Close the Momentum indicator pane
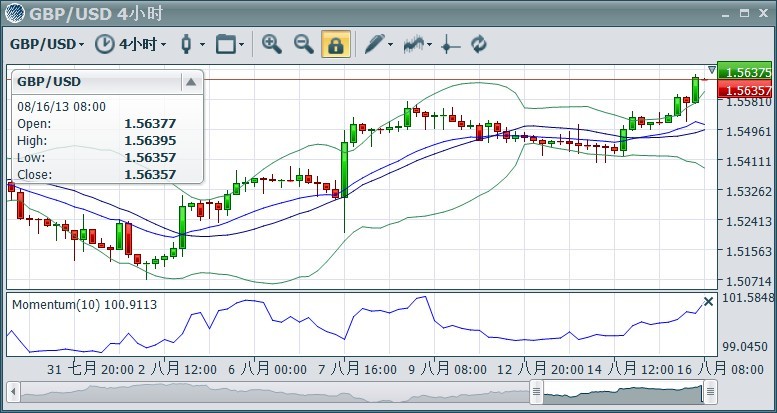 click(x=709, y=301)
